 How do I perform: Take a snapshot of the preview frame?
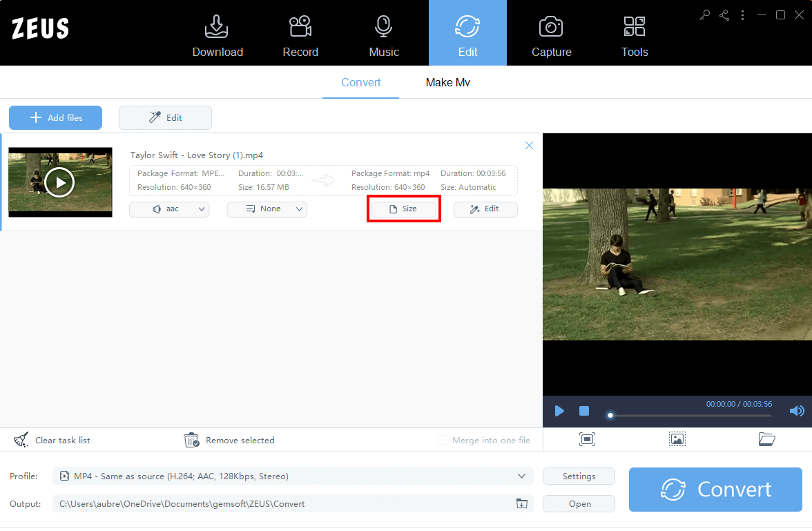677,439
